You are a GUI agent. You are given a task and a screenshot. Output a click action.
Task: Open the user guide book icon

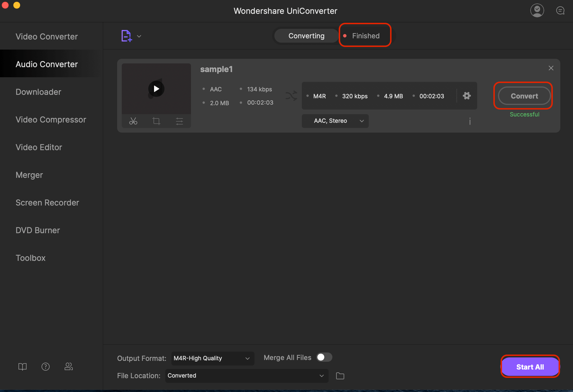click(23, 367)
